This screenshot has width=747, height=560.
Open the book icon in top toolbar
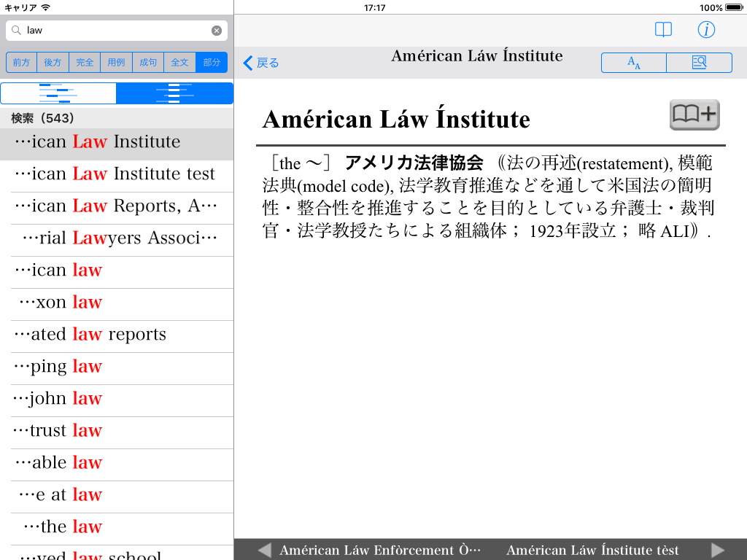[x=662, y=30]
